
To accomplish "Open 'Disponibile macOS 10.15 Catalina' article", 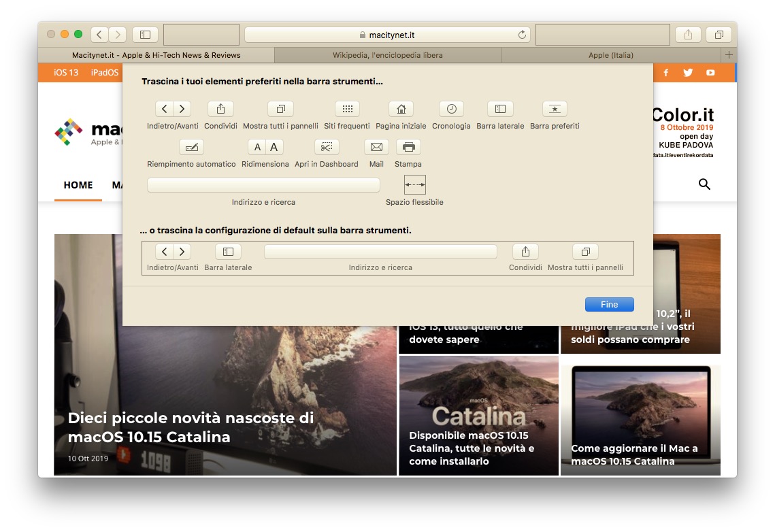I will click(472, 448).
